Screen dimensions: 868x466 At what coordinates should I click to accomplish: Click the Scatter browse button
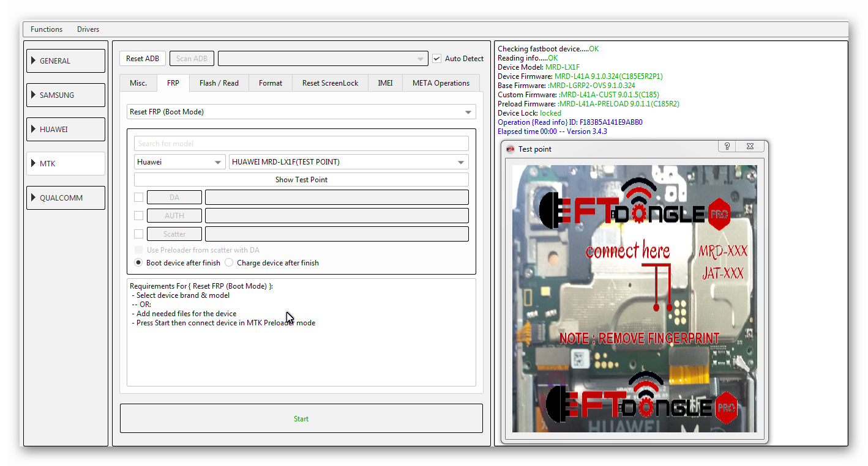coord(174,234)
